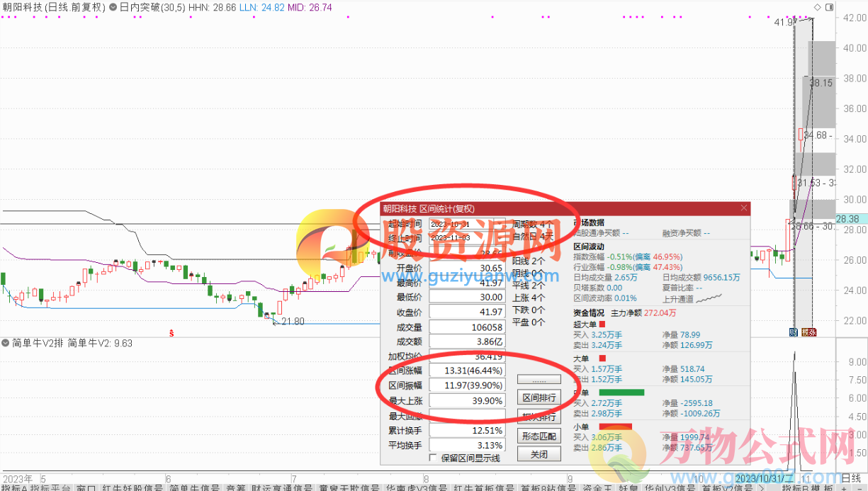Select the 窗口 bottom tab
This screenshot has width=868, height=491.
pos(86,487)
